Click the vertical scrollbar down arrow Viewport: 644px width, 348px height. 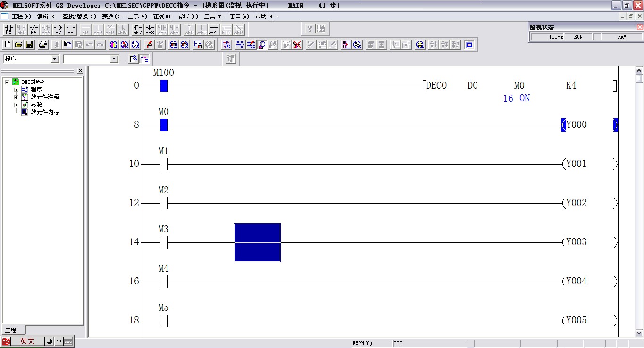coord(639,333)
